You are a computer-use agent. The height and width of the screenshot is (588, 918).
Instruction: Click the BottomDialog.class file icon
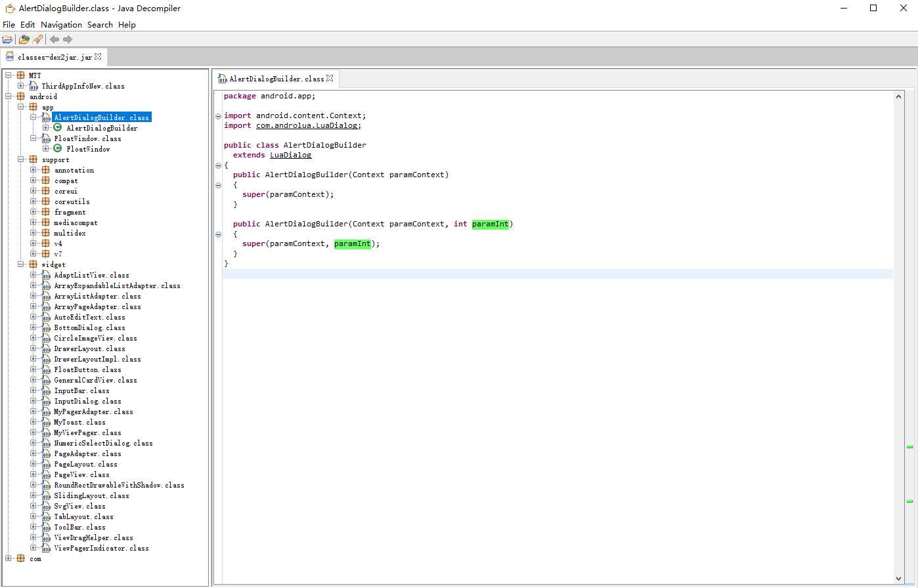click(x=46, y=327)
